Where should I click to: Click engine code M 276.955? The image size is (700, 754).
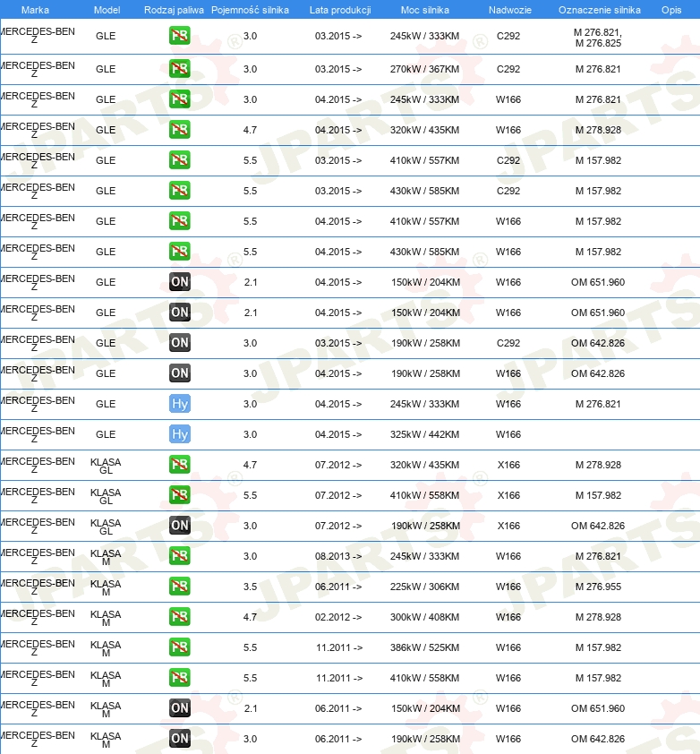598,587
